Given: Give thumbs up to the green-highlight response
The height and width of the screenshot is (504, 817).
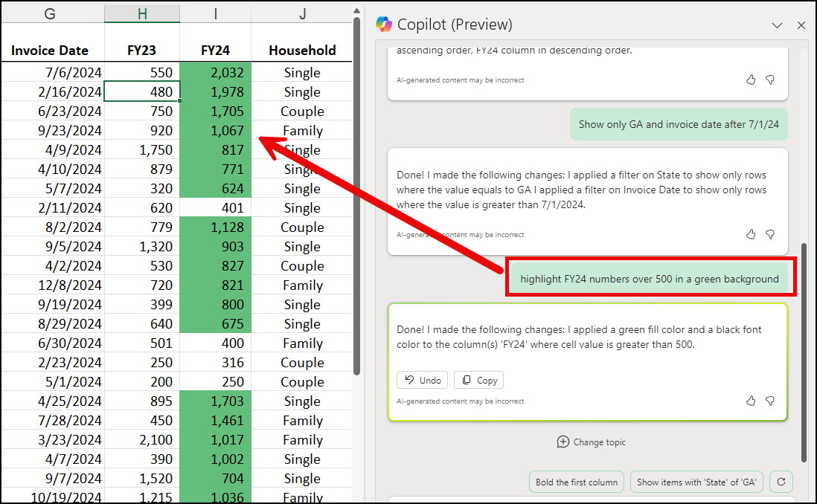Looking at the screenshot, I should [x=750, y=401].
